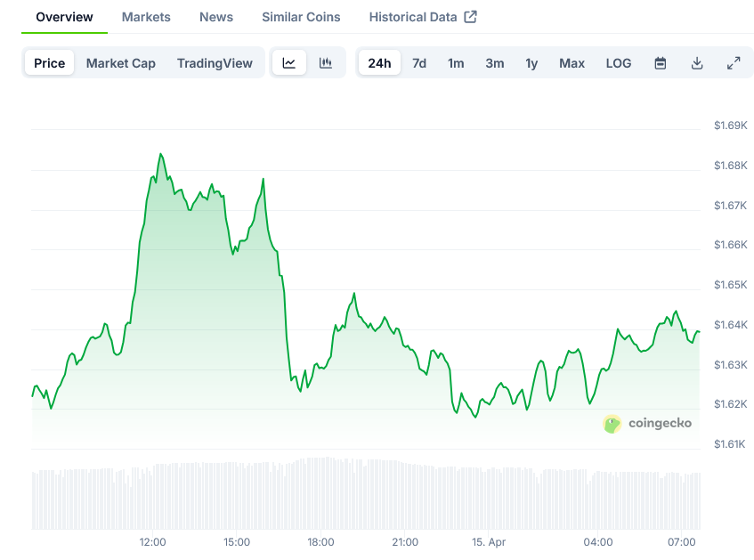This screenshot has height=560, width=754.
Task: Choose the Max time range
Action: tap(572, 63)
